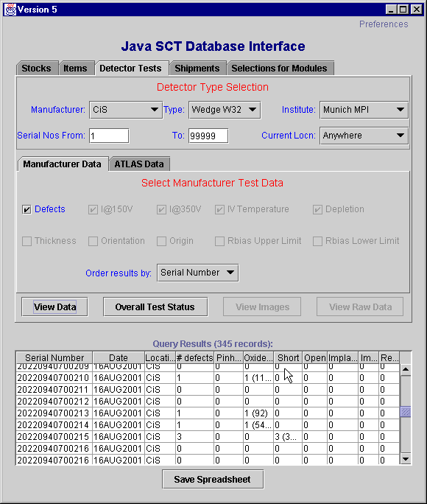Click the results table scrollbar thumb
The width and height of the screenshot is (427, 504).
point(406,412)
